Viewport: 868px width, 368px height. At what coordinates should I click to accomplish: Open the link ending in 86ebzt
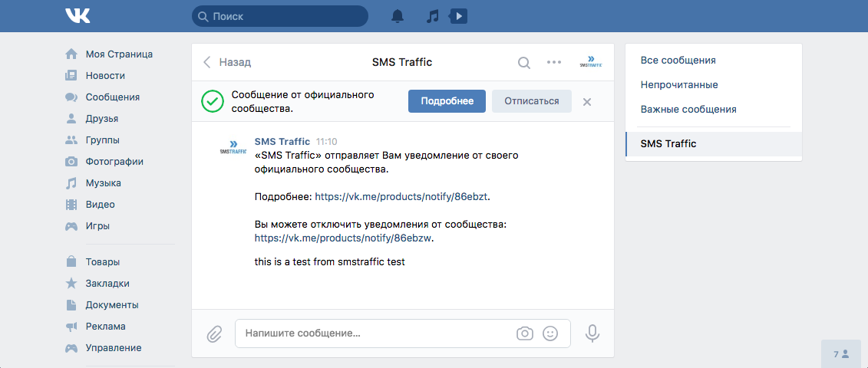click(x=402, y=196)
